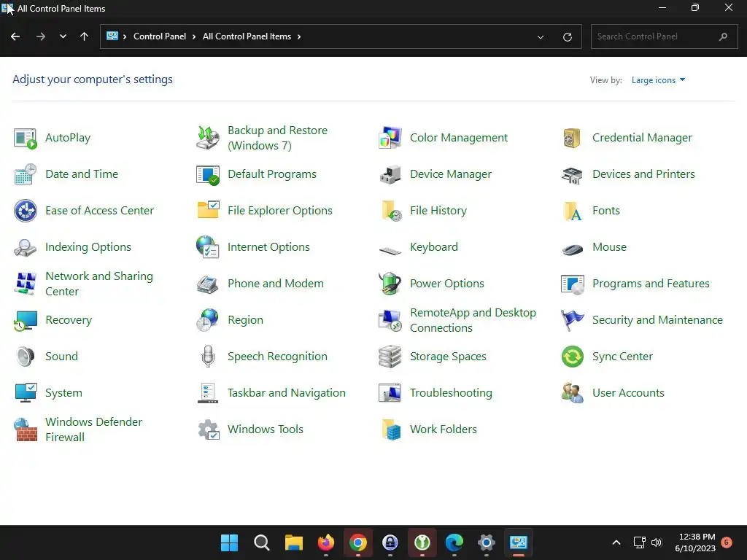
Task: Click the Search Control Panel field
Action: 664,36
